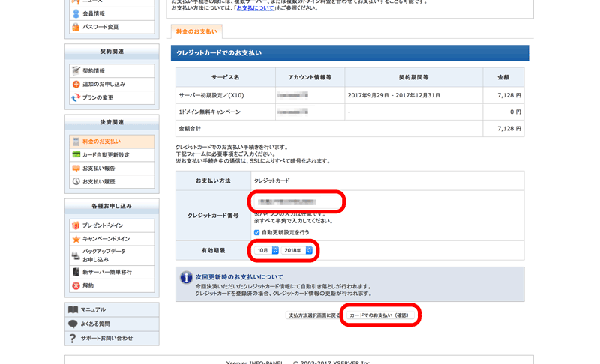This screenshot has width=600, height=364.
Task: Open 会員情報 in the sidebar menu
Action: click(112, 13)
